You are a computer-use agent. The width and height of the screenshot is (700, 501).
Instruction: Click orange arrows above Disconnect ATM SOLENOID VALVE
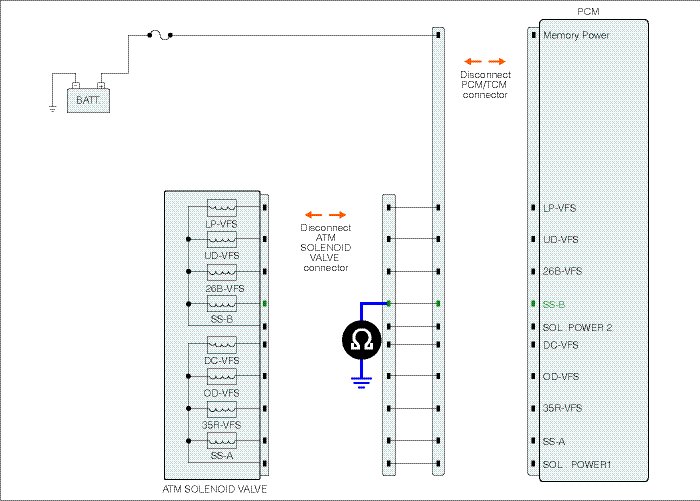[x=325, y=215]
